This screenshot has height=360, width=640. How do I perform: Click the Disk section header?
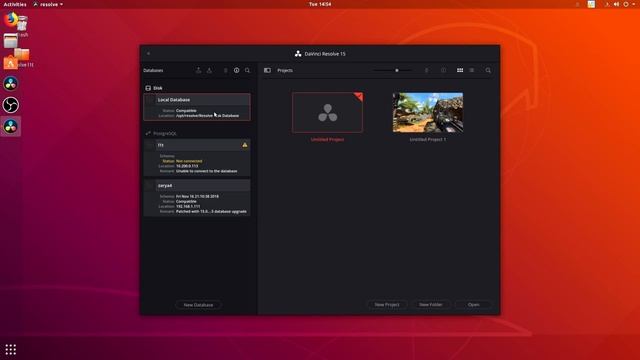(154, 88)
